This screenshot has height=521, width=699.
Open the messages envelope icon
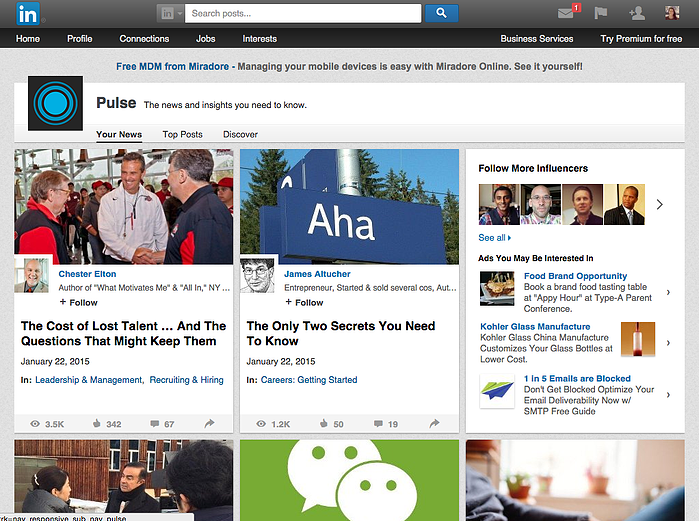pos(566,13)
